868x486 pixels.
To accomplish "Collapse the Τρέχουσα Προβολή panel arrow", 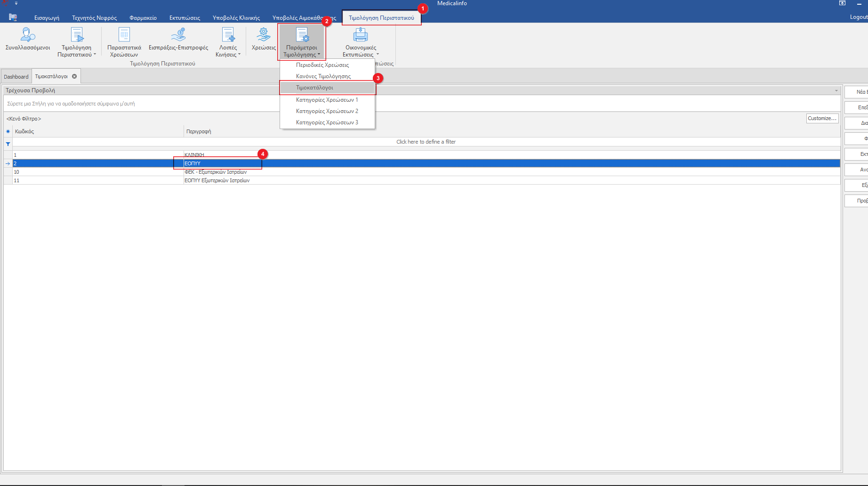I will click(836, 90).
